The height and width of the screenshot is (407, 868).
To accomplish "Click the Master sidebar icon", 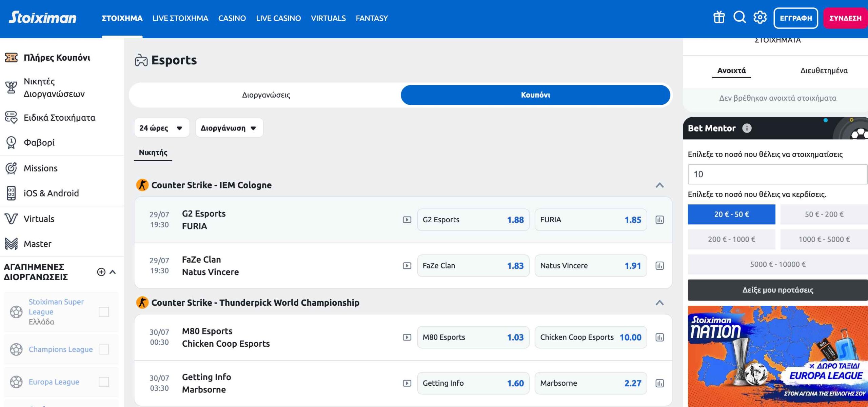I will coord(11,244).
